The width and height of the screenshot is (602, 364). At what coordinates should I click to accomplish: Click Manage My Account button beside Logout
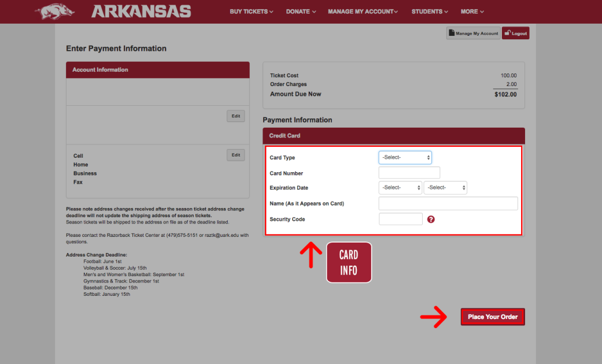[x=473, y=34]
